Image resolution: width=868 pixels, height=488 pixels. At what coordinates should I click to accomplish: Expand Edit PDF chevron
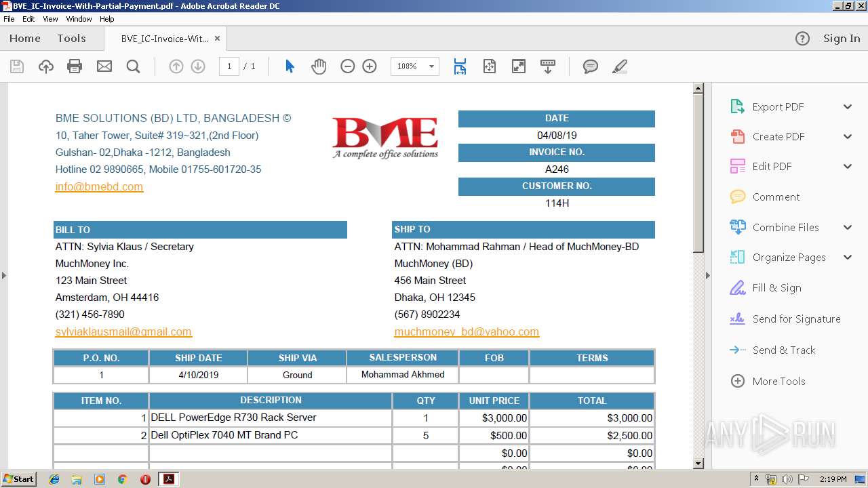pos(848,166)
